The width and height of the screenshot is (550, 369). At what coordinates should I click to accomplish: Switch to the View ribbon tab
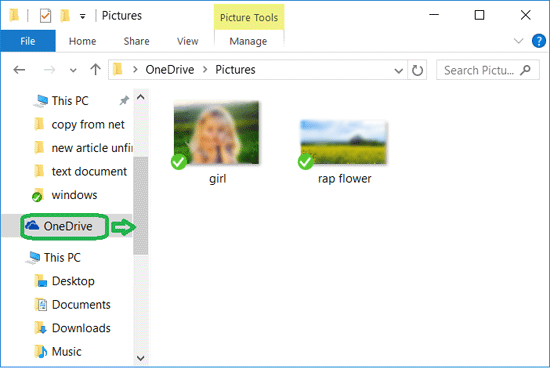tap(187, 41)
